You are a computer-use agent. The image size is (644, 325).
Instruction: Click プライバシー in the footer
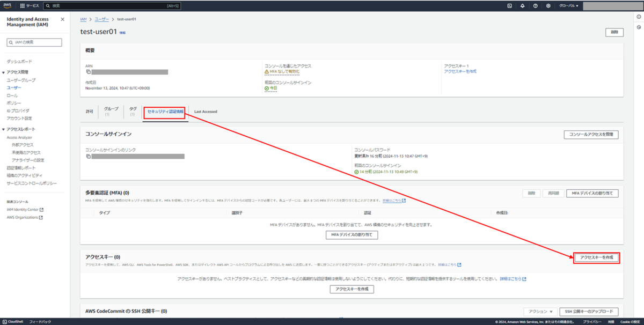(592, 322)
